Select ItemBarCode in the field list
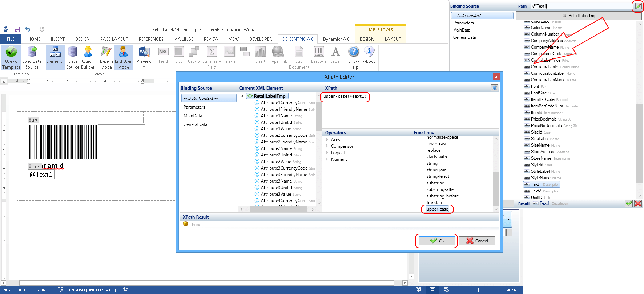644x294 pixels. tap(543, 99)
